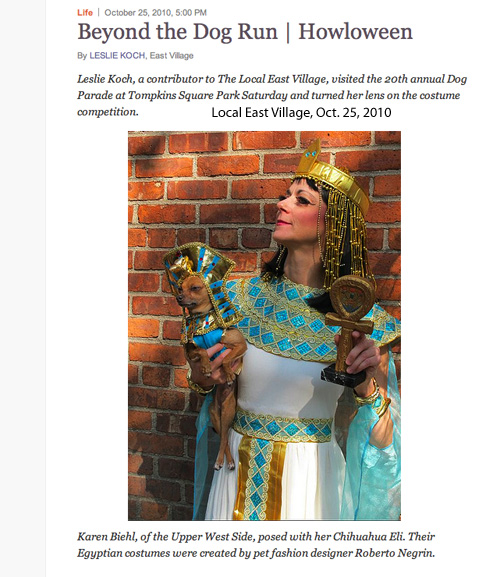Click the Local East Village, Oct. 25 annotation

(301, 113)
